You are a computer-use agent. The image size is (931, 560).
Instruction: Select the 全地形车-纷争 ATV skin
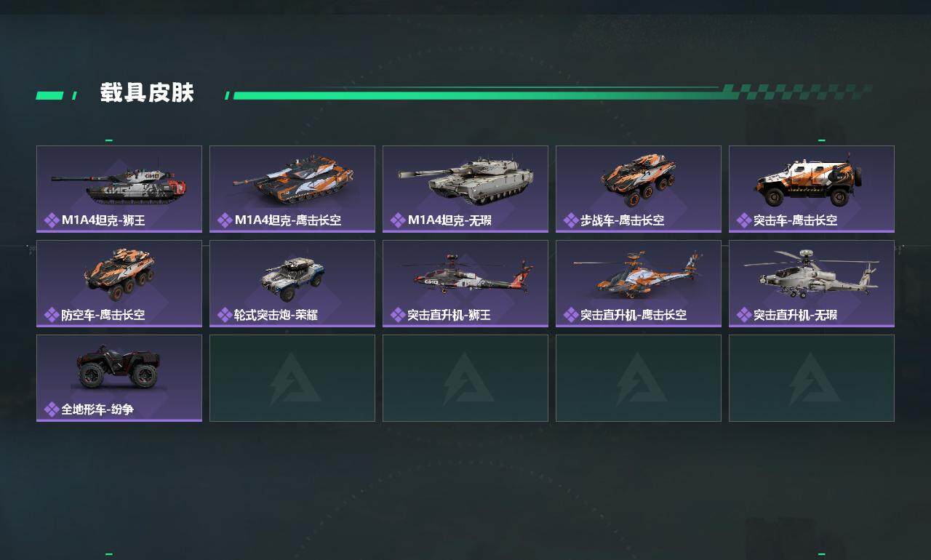click(x=119, y=378)
